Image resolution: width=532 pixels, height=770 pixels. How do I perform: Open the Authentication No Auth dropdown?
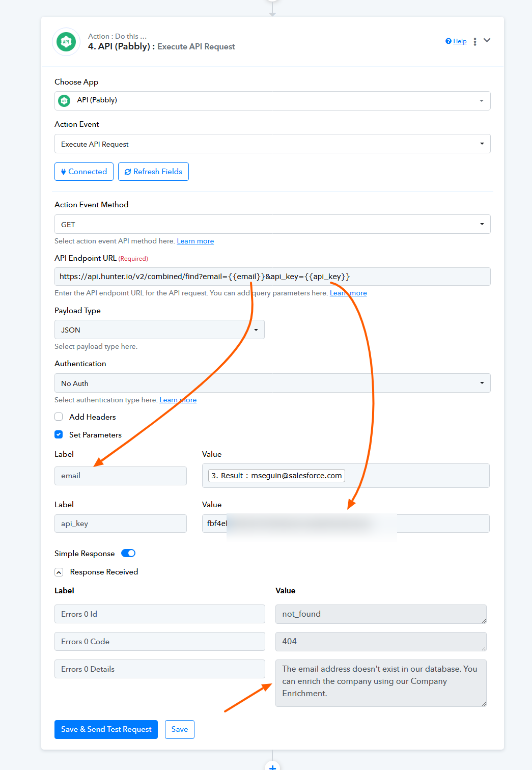(x=272, y=383)
